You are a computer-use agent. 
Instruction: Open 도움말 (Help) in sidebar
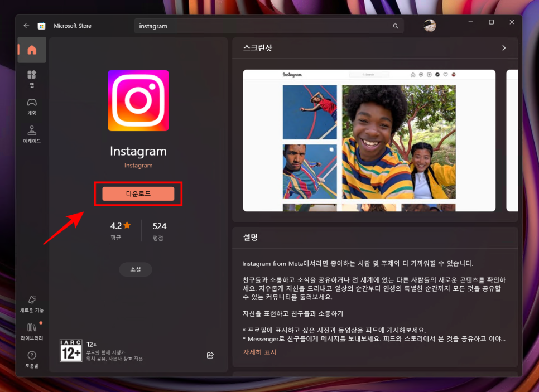[x=32, y=359]
